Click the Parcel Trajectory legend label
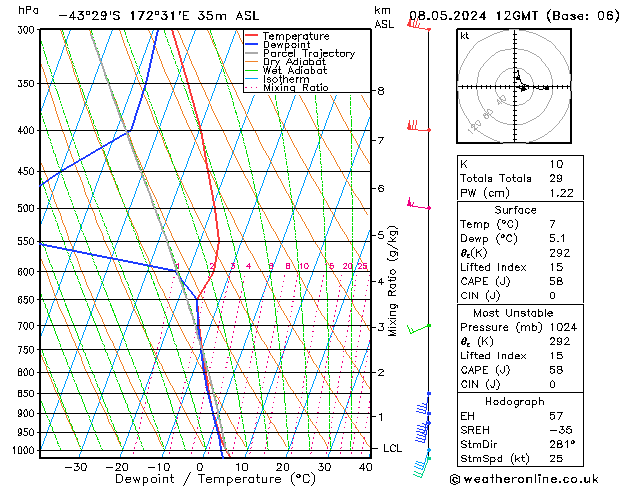This screenshot has width=629, height=486. (309, 53)
